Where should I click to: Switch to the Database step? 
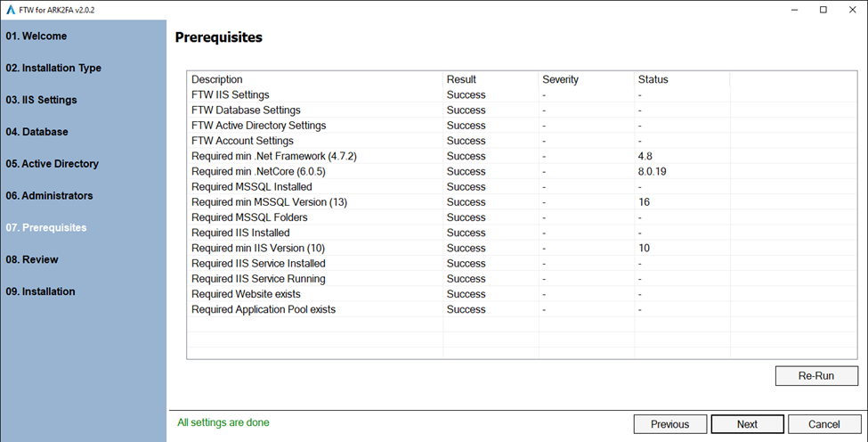pyautogui.click(x=37, y=132)
